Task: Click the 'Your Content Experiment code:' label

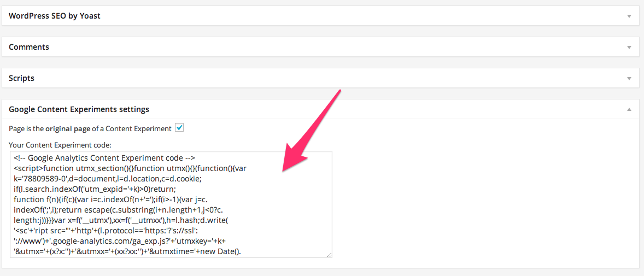Action: click(x=60, y=145)
